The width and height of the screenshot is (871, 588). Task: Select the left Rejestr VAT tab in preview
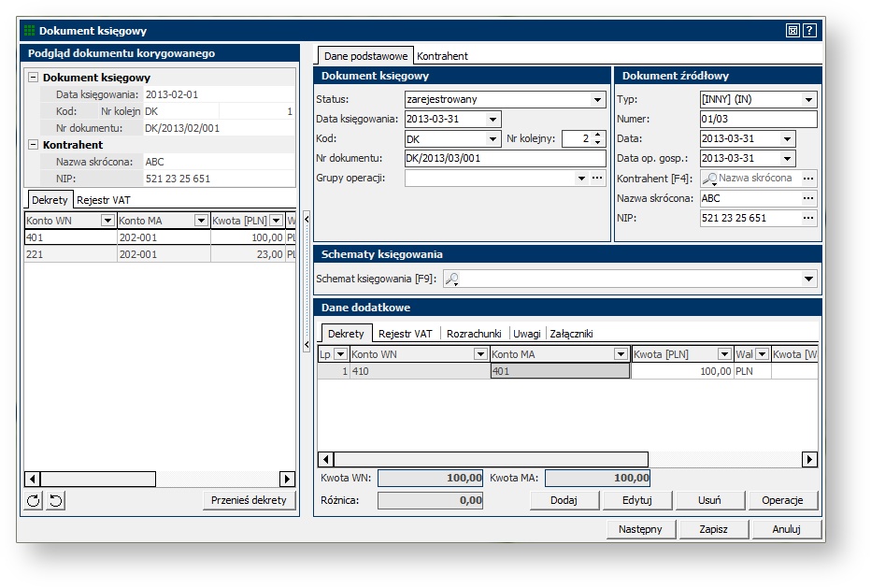click(104, 200)
